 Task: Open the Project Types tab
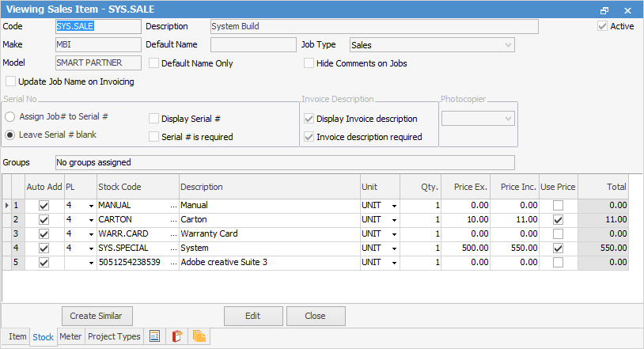[114, 336]
